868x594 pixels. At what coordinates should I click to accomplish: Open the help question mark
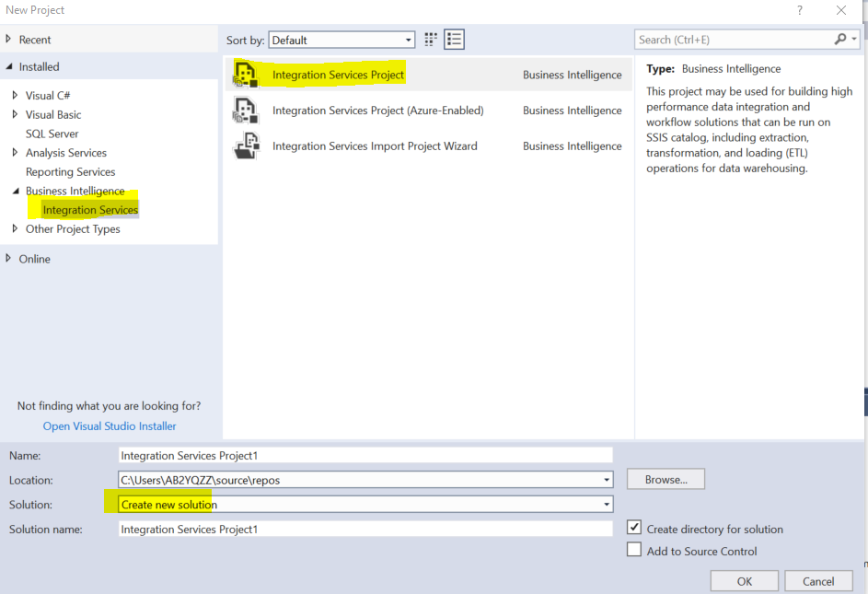coord(799,10)
